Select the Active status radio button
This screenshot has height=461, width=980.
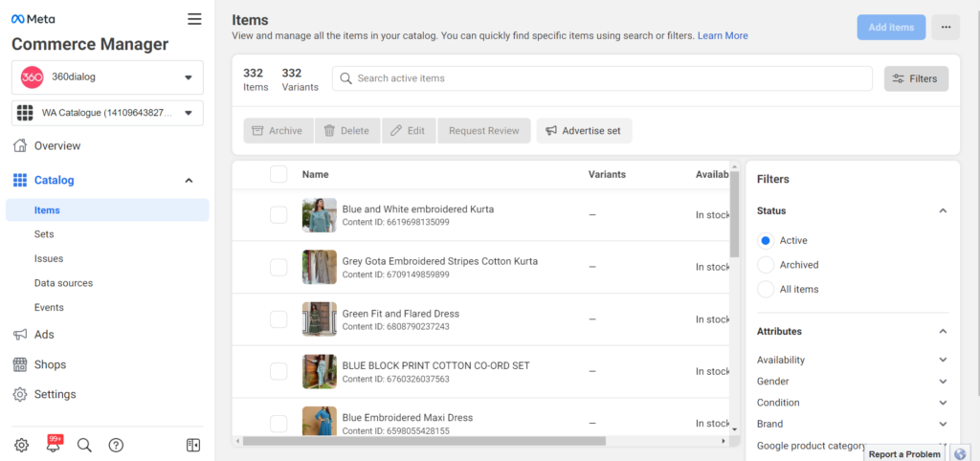click(766, 240)
